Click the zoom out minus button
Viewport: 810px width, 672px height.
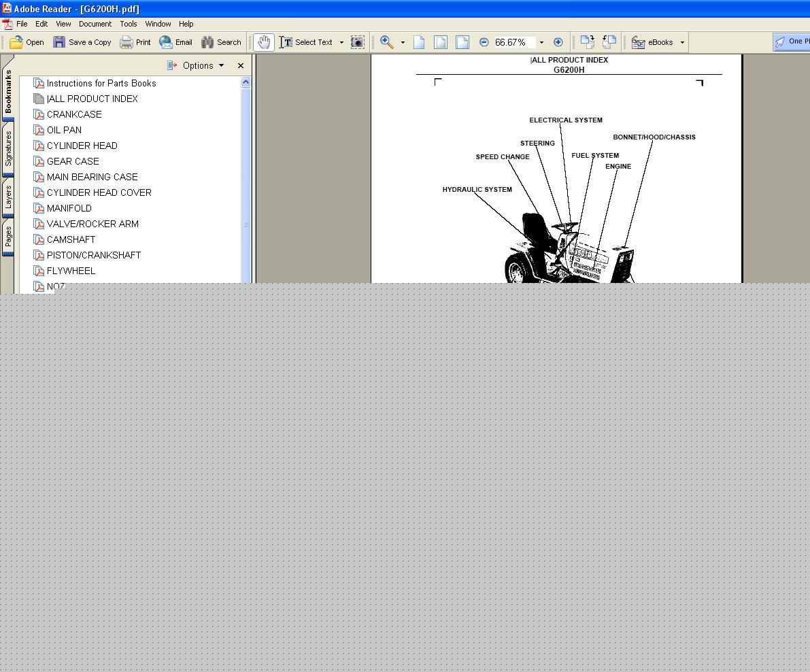click(484, 42)
